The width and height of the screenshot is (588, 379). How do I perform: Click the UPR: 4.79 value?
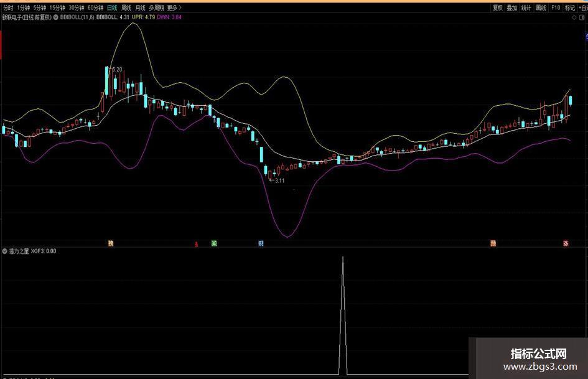143,17
